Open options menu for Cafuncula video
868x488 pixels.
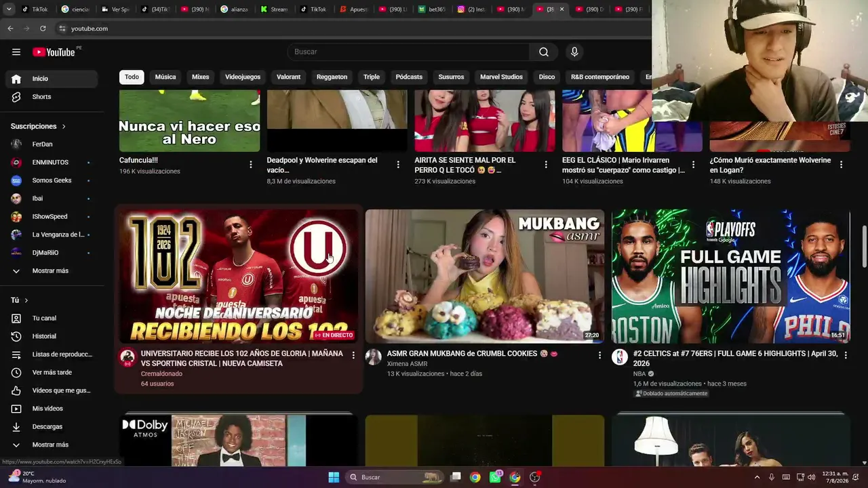click(x=251, y=165)
